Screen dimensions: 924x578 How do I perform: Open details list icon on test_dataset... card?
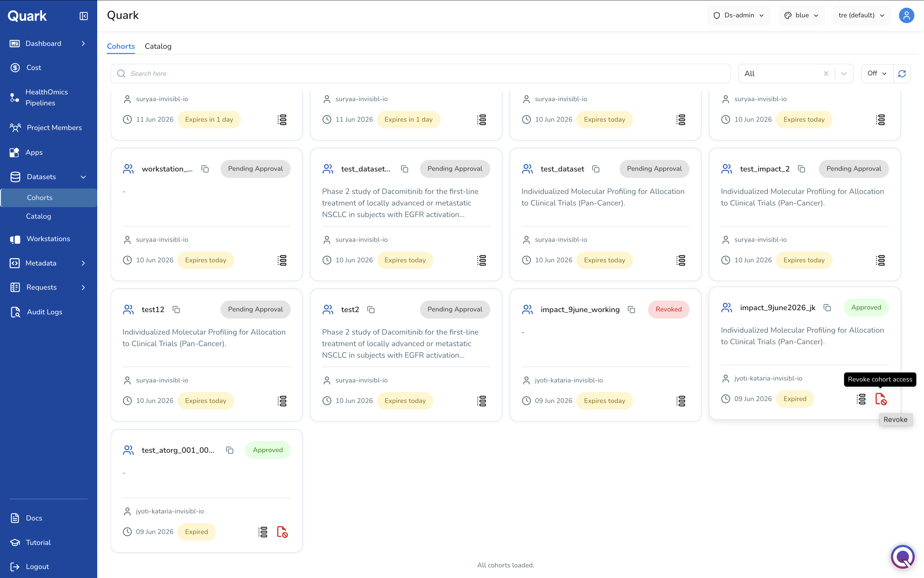tap(482, 260)
